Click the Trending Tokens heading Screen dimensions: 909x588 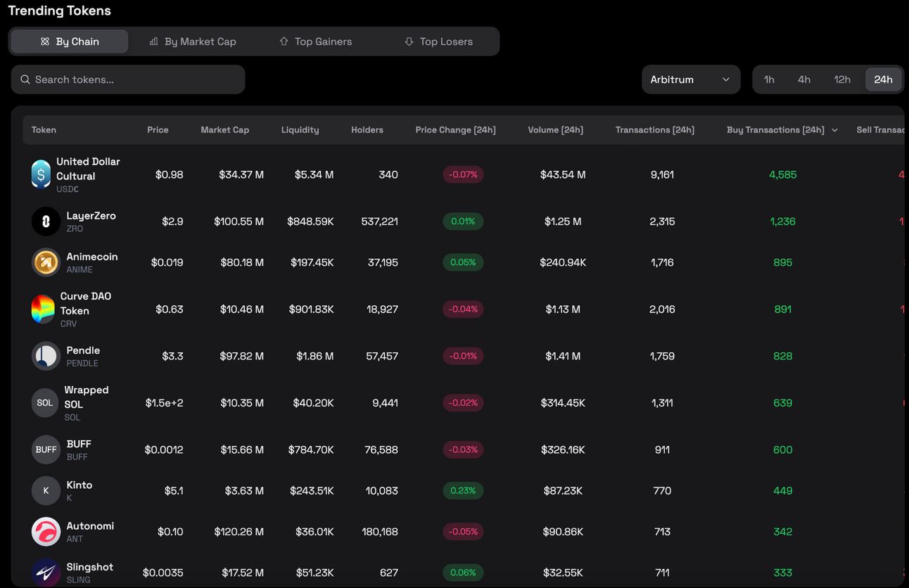pyautogui.click(x=59, y=11)
